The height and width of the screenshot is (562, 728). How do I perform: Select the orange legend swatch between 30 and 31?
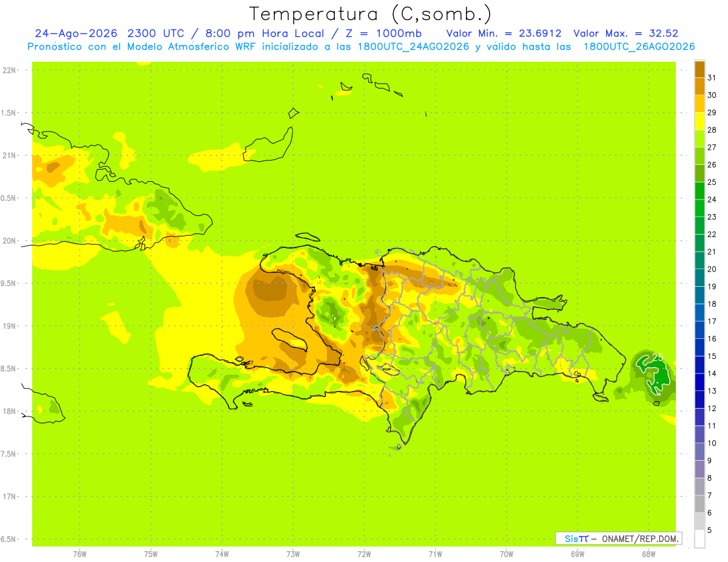click(699, 86)
